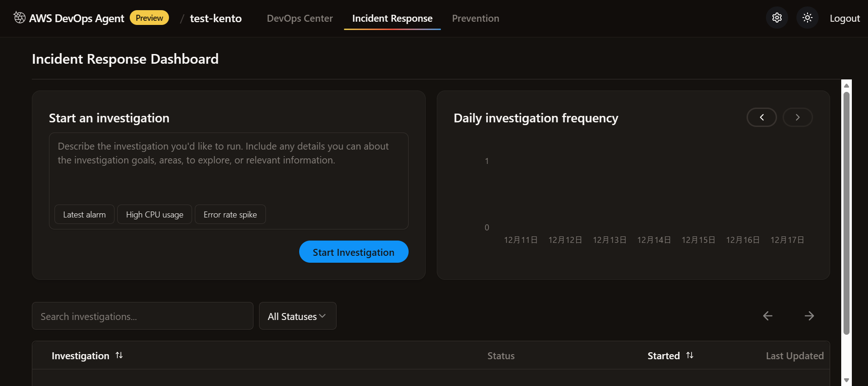
Task: Focus the Search investigations input field
Action: tap(142, 316)
